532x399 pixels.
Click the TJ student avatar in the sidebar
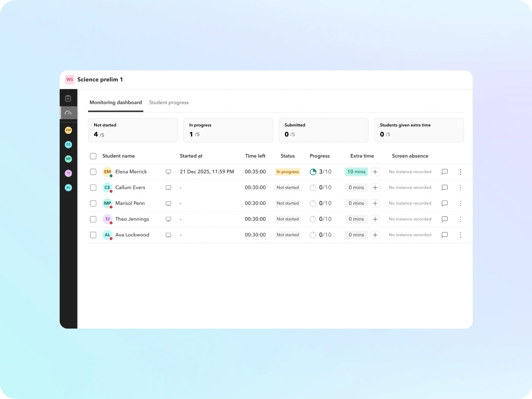(x=68, y=173)
